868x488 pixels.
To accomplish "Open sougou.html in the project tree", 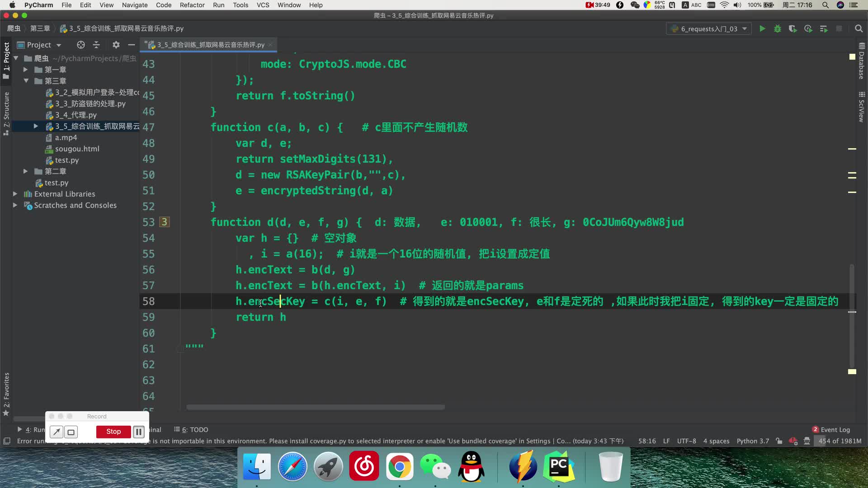I will click(x=72, y=149).
